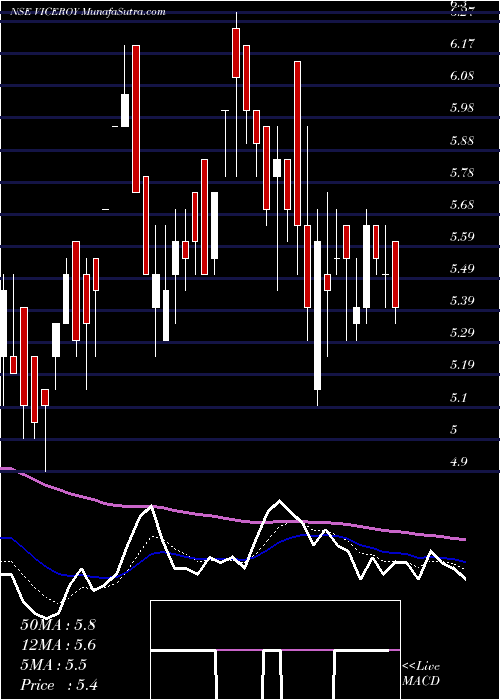Click the 5.19 price axis label
The height and width of the screenshot is (700, 500).
click(x=462, y=365)
